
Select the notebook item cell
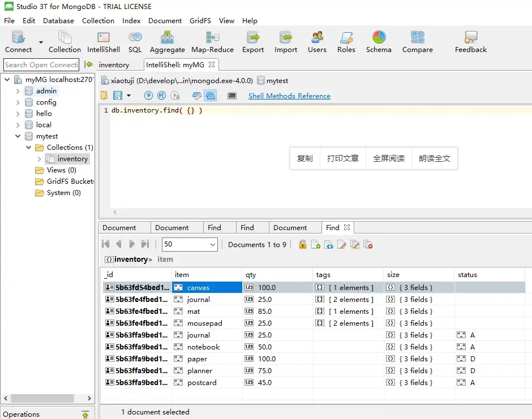[x=207, y=347]
